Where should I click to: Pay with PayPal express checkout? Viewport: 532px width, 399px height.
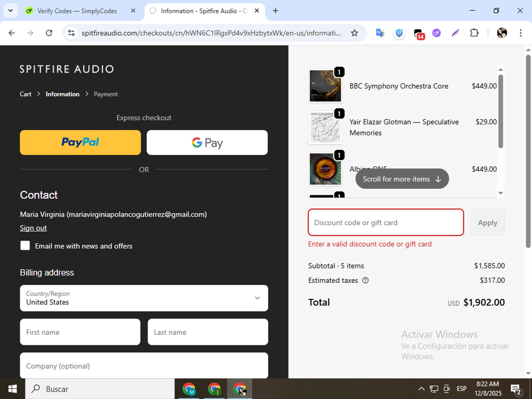tap(80, 142)
